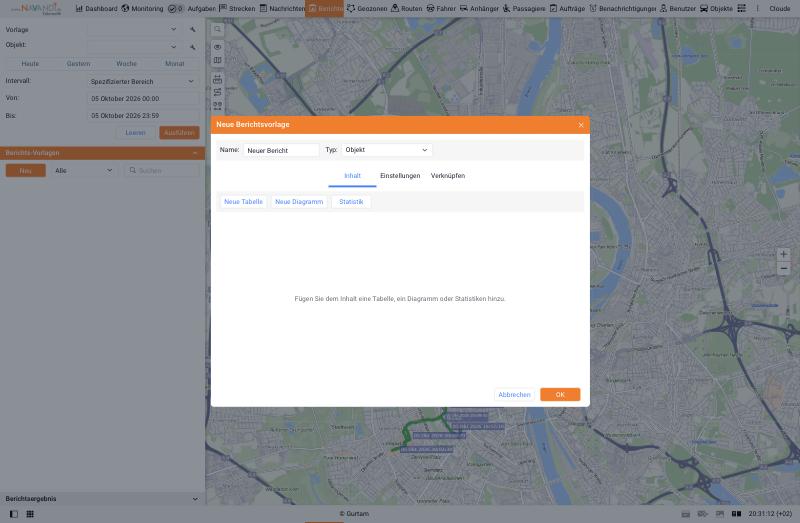Screen dimensions: 800x523
Task: Click the Objekte car icon
Action: (x=704, y=9)
